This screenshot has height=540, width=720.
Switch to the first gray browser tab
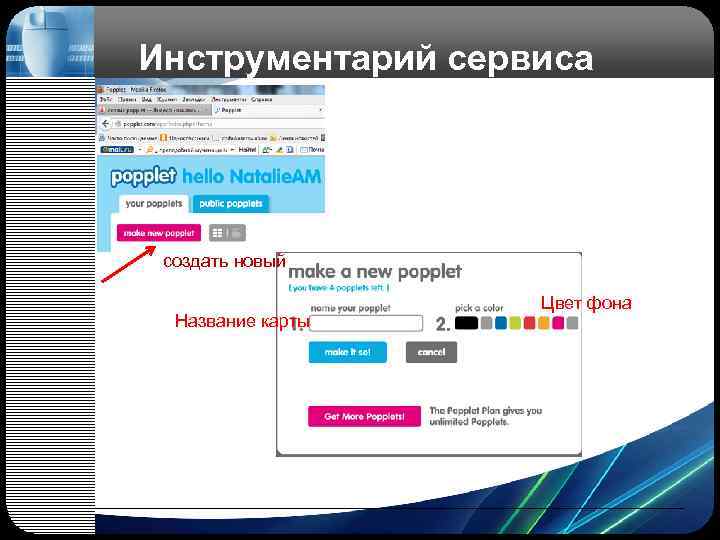coord(154,110)
